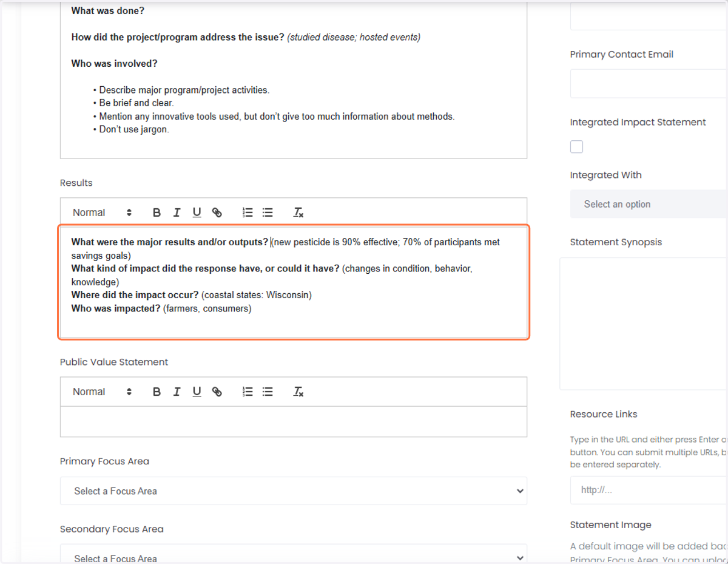Click 'What were the major results and/or outputs?'

(170, 242)
